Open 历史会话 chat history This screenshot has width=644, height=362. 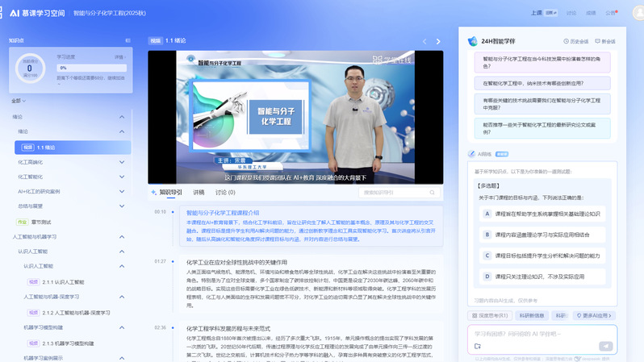[575, 41]
